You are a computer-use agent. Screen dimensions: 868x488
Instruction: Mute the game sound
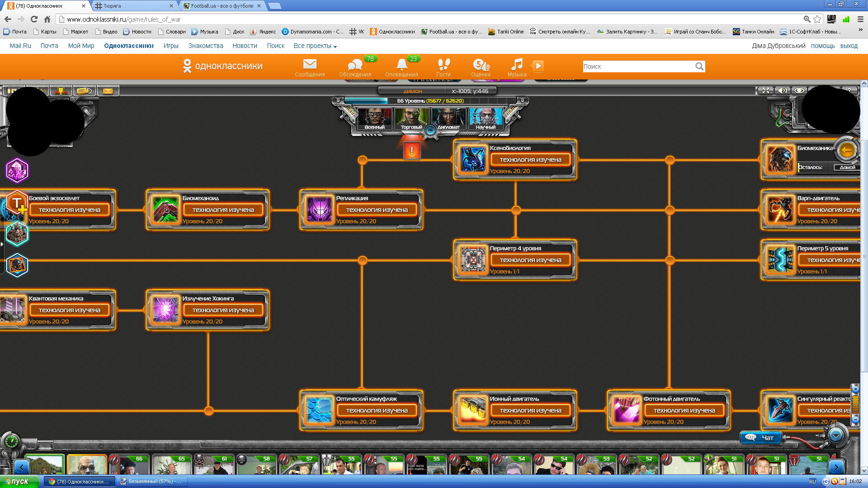coord(783,90)
